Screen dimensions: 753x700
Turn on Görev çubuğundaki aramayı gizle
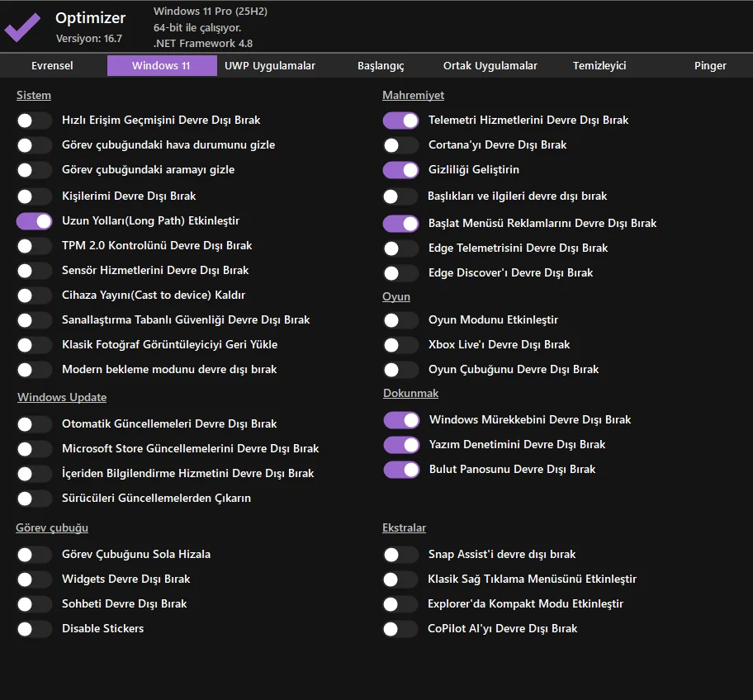click(34, 170)
